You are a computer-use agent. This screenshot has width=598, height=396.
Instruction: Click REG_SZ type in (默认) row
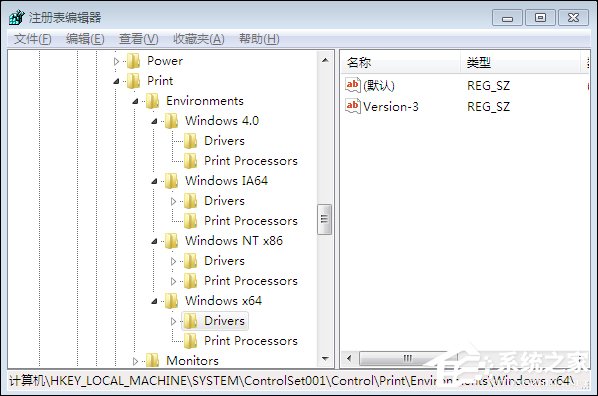pyautogui.click(x=489, y=86)
